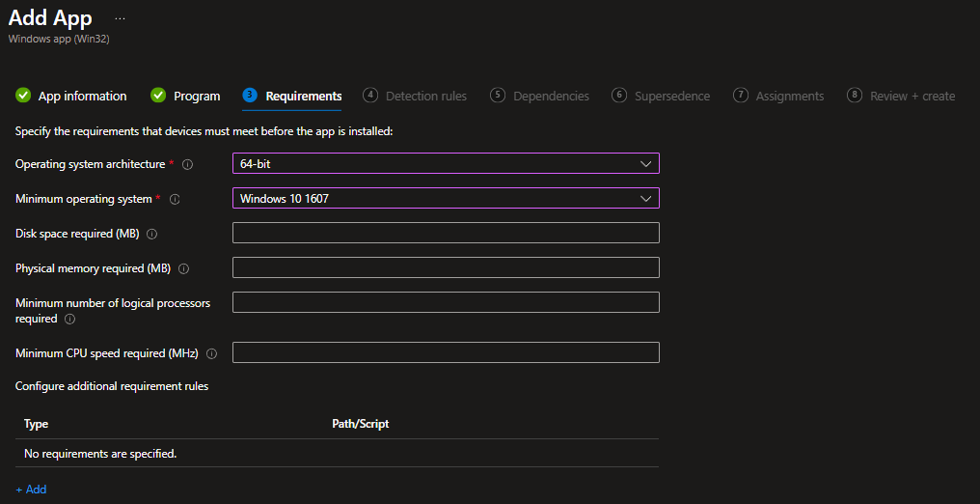This screenshot has width=980, height=504.
Task: Click the Type column header
Action: [x=37, y=424]
